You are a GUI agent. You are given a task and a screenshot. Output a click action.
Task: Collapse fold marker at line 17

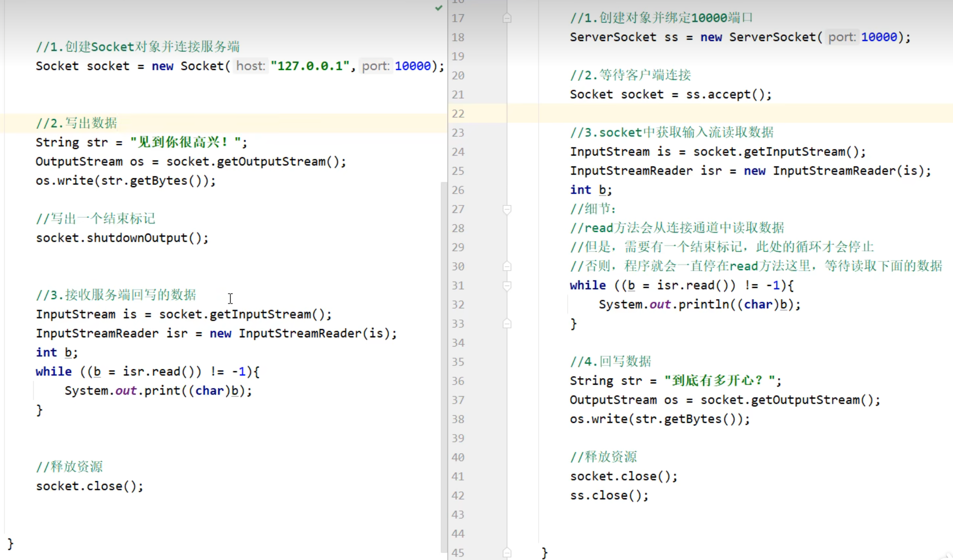coord(507,18)
